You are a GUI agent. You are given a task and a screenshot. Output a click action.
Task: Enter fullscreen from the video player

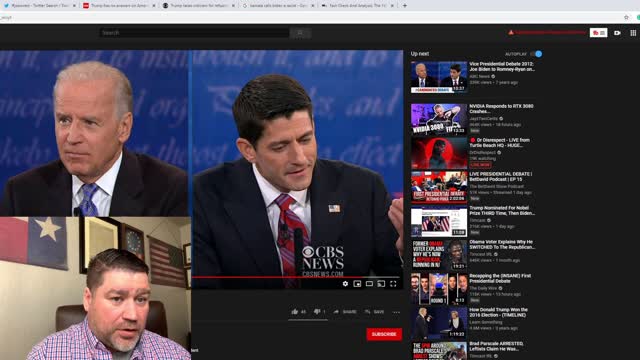tap(393, 284)
